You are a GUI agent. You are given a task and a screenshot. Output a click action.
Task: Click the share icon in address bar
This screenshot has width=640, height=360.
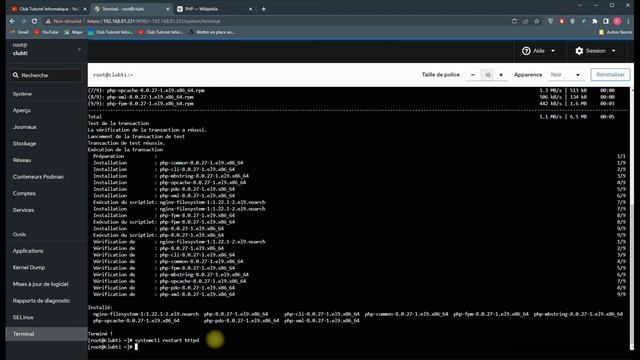pos(526,21)
